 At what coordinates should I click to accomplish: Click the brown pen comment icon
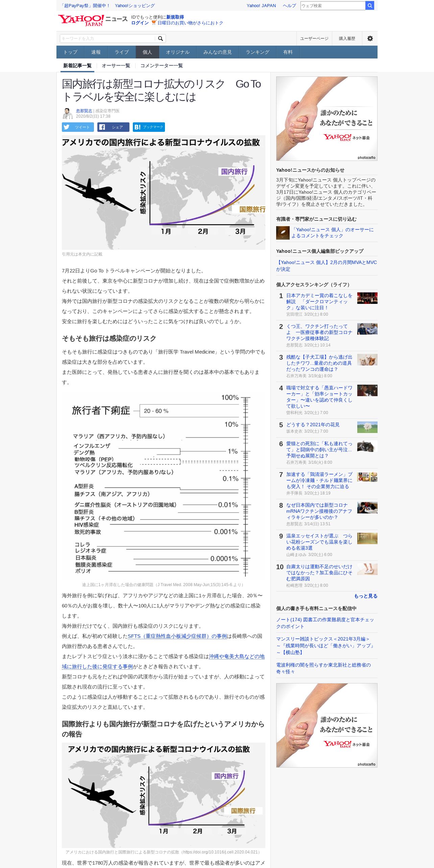(283, 233)
